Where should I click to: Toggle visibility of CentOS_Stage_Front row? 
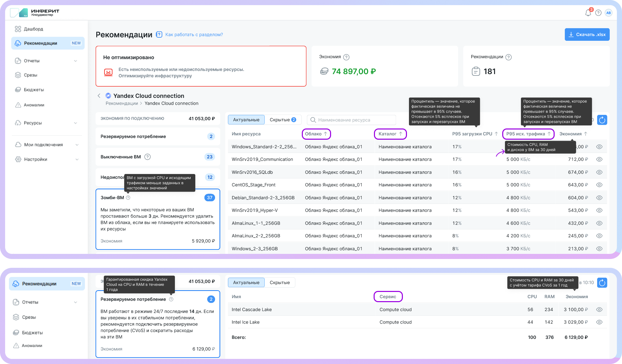click(x=600, y=185)
